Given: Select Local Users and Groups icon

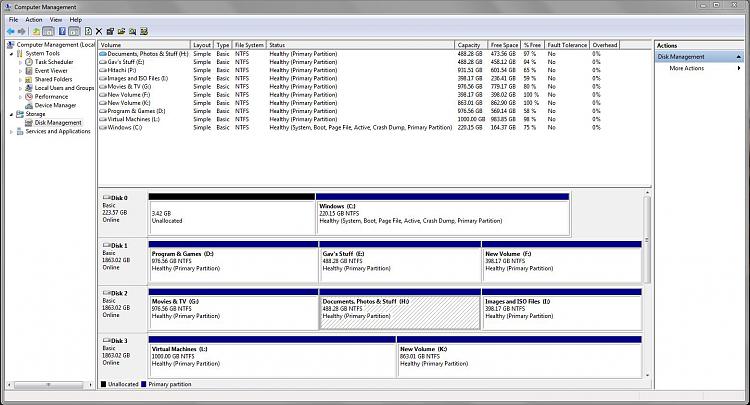Looking at the screenshot, I should tap(29, 88).
